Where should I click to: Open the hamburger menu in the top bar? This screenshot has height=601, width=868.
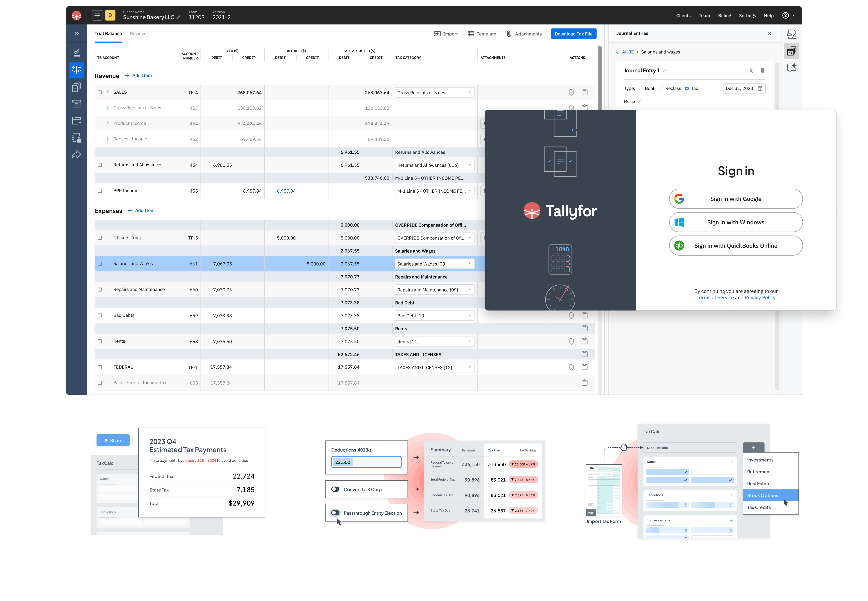click(97, 15)
